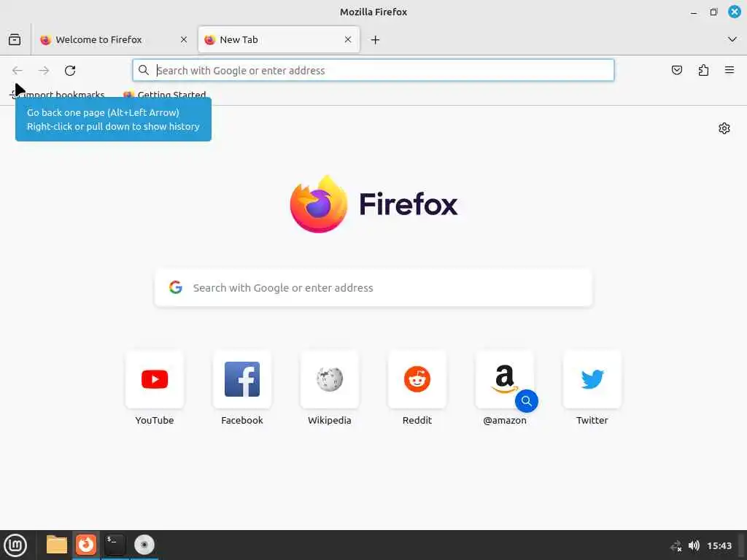
Task: Click the magnifier icon in the address bar
Action: pyautogui.click(x=144, y=71)
